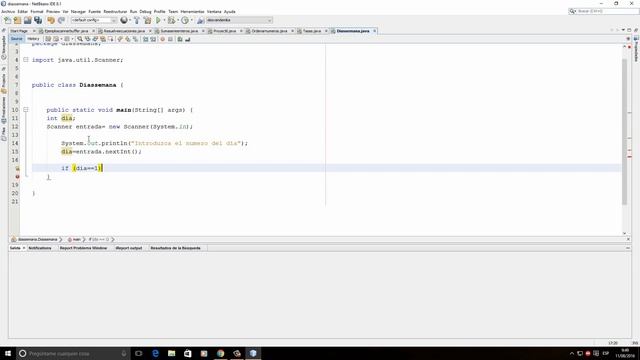The width and height of the screenshot is (640, 360).
Task: Click the New Project toolbar icon
Action: point(17,20)
